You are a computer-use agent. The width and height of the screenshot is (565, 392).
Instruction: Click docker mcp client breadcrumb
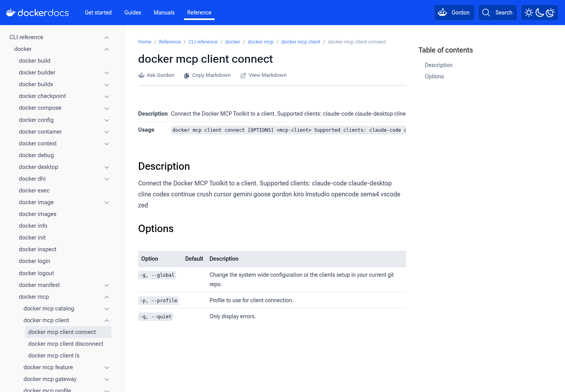pos(301,42)
